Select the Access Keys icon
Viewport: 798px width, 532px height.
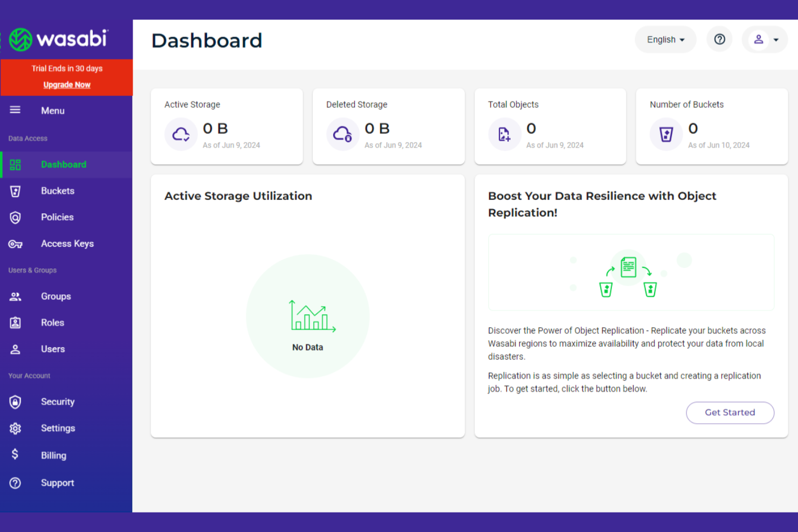tap(15, 244)
